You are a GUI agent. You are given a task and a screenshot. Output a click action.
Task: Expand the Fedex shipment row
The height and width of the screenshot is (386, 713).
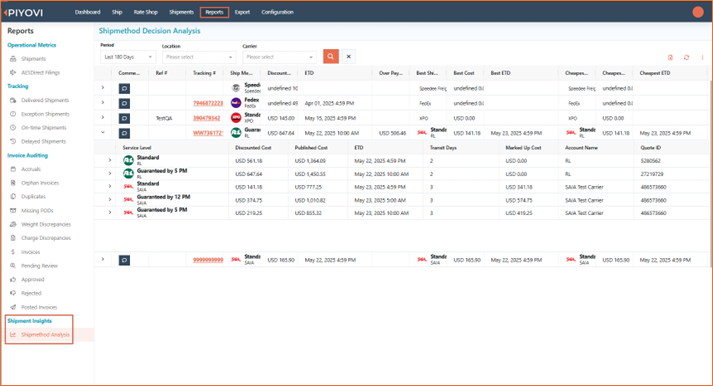click(103, 102)
